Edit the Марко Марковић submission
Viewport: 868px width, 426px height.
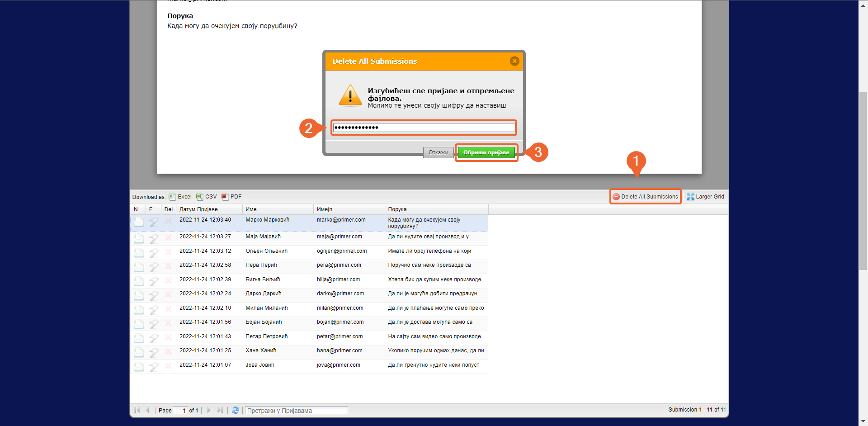point(154,222)
